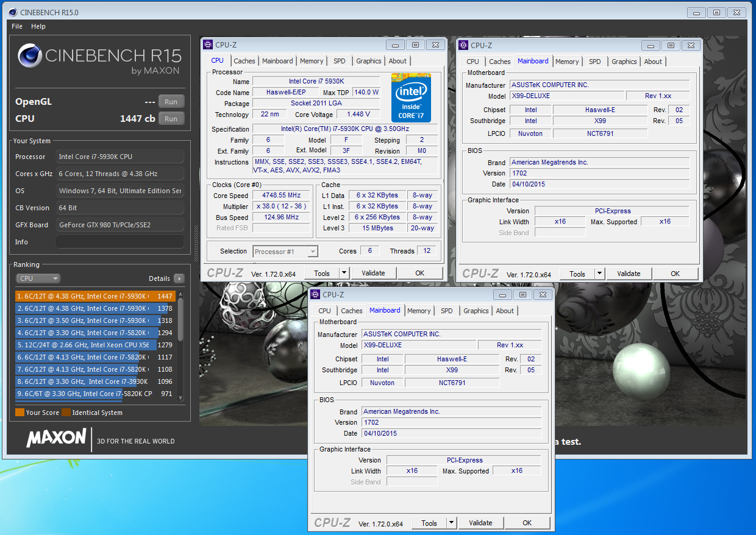The width and height of the screenshot is (756, 535).
Task: Run the OpenGL benchmark
Action: (x=171, y=102)
